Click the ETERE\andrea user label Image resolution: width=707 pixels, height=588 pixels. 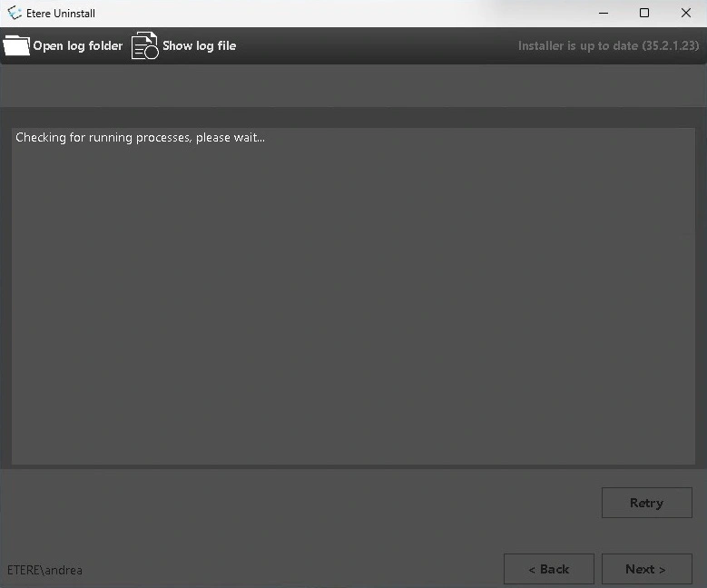[44, 570]
